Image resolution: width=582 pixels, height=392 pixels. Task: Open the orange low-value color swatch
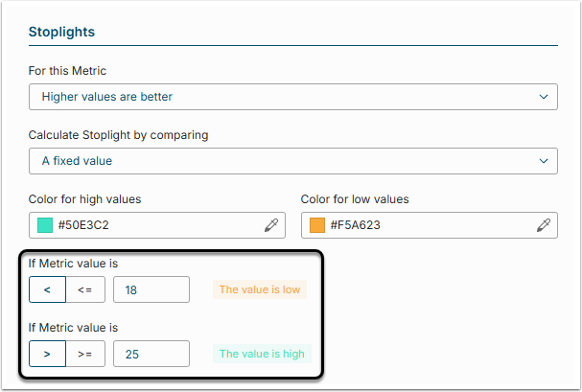pyautogui.click(x=317, y=225)
